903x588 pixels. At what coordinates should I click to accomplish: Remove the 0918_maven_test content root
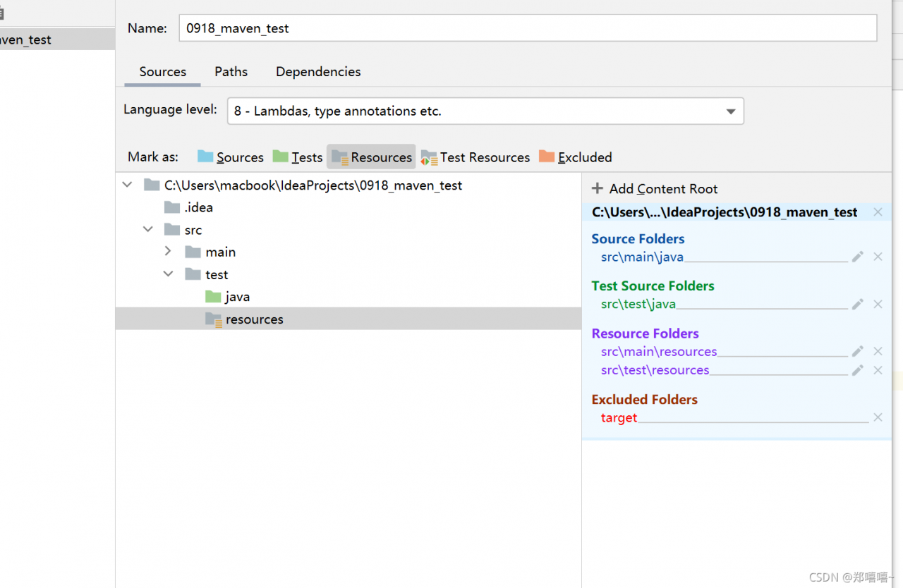coord(878,212)
